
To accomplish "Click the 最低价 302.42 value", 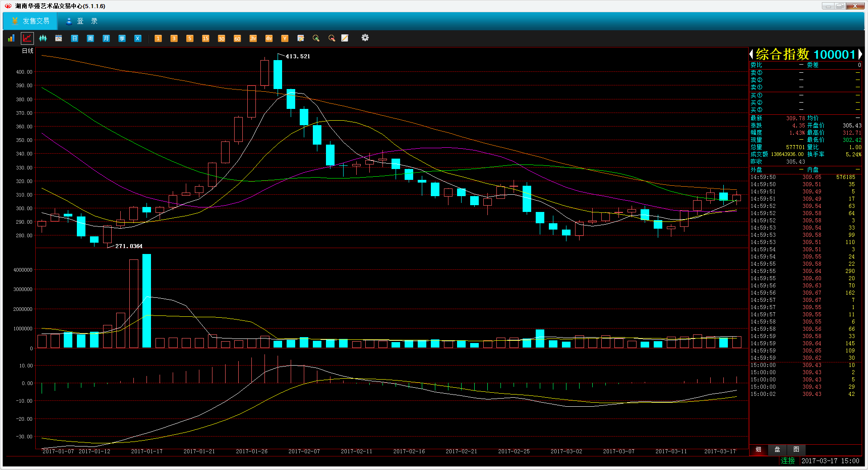I will point(852,140).
